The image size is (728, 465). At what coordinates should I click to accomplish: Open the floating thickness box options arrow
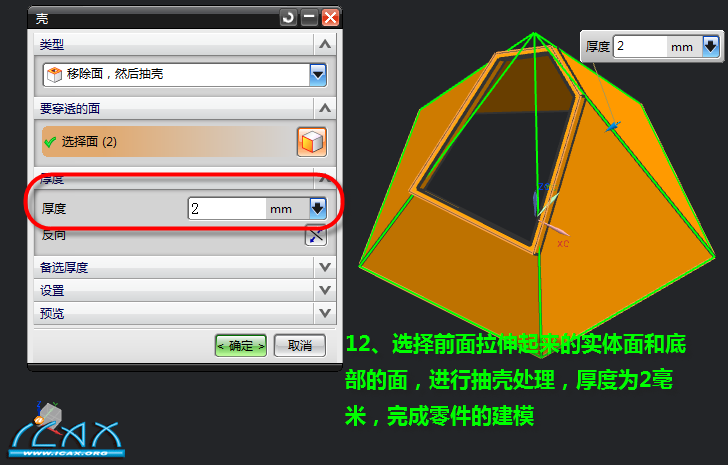(x=710, y=46)
